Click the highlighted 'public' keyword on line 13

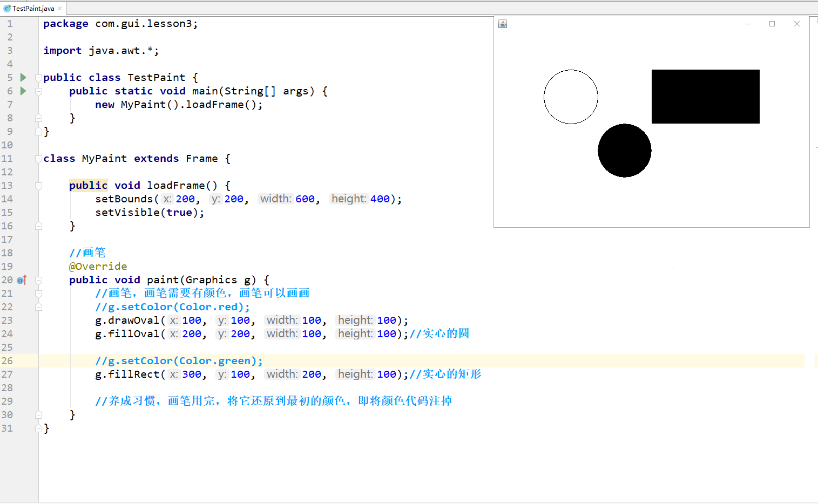click(x=89, y=186)
